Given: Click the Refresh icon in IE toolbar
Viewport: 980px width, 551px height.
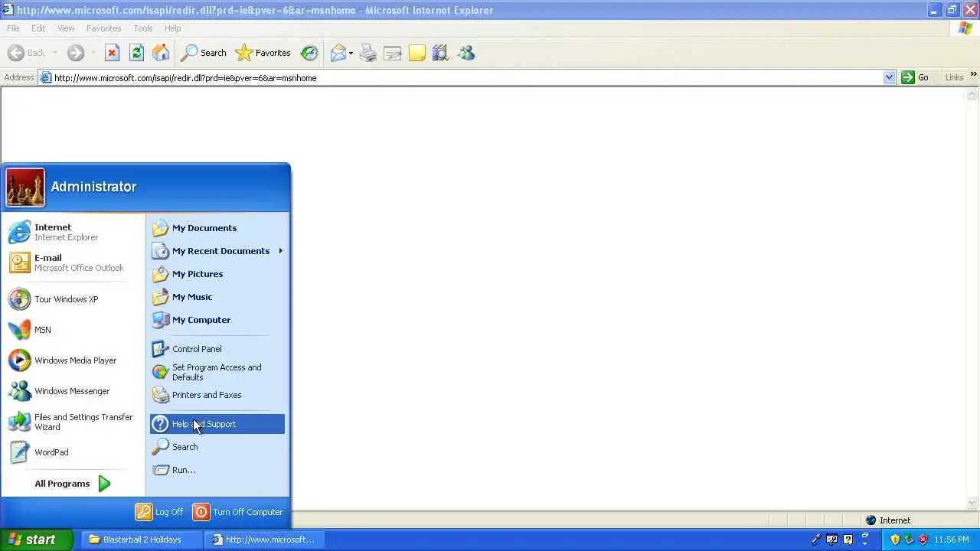Looking at the screenshot, I should (x=136, y=53).
